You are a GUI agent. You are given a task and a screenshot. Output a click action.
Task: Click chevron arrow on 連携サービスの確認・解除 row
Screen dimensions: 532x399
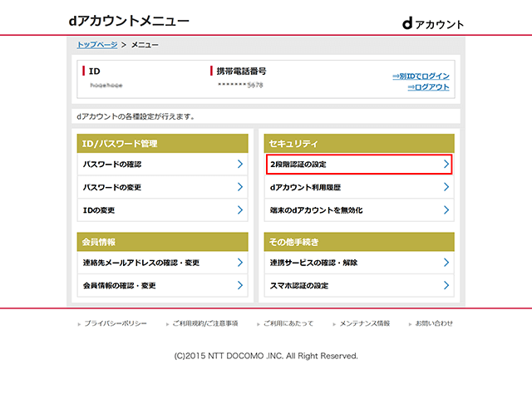pos(446,263)
